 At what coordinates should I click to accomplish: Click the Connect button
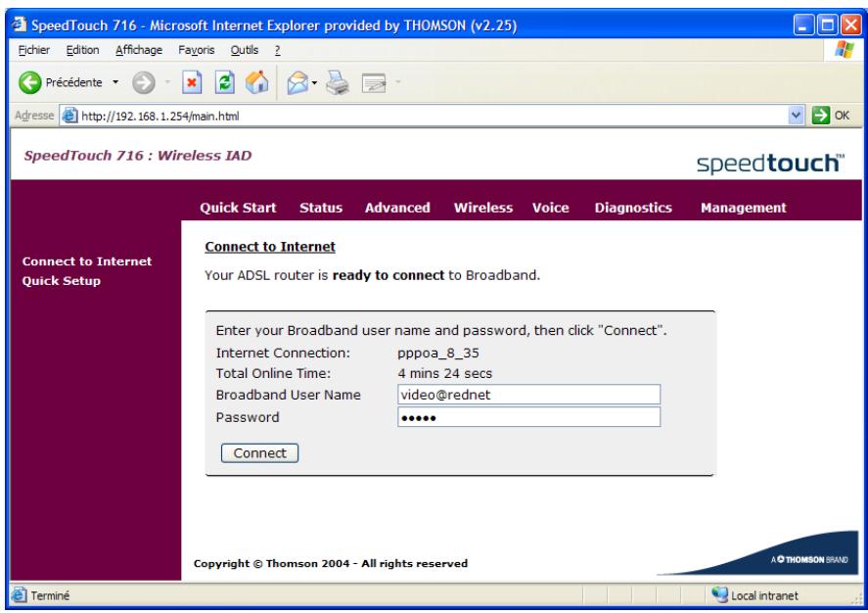(x=259, y=453)
